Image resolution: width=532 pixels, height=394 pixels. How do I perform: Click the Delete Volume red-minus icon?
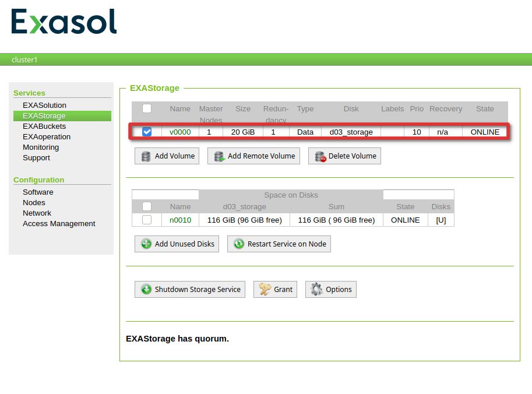point(320,156)
